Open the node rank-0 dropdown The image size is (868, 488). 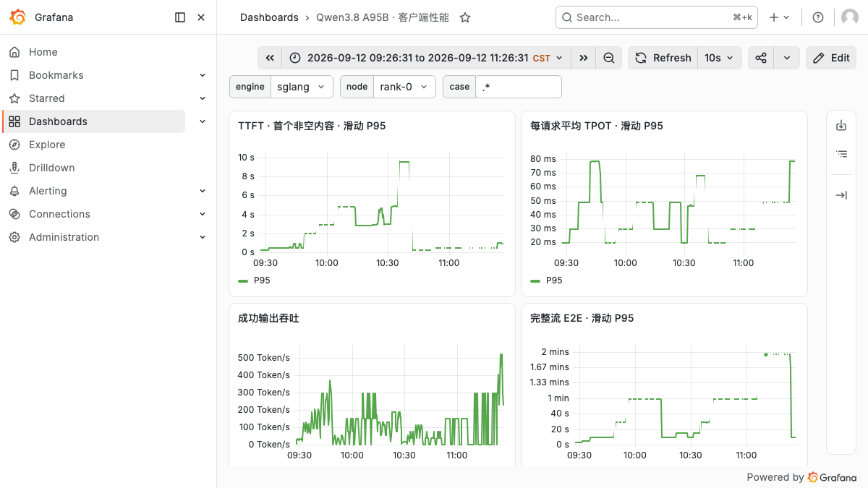pos(405,87)
